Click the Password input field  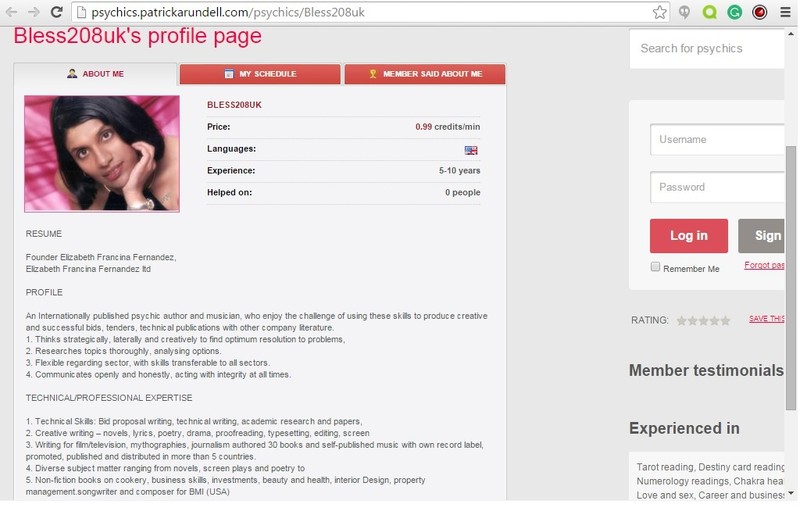(x=717, y=187)
